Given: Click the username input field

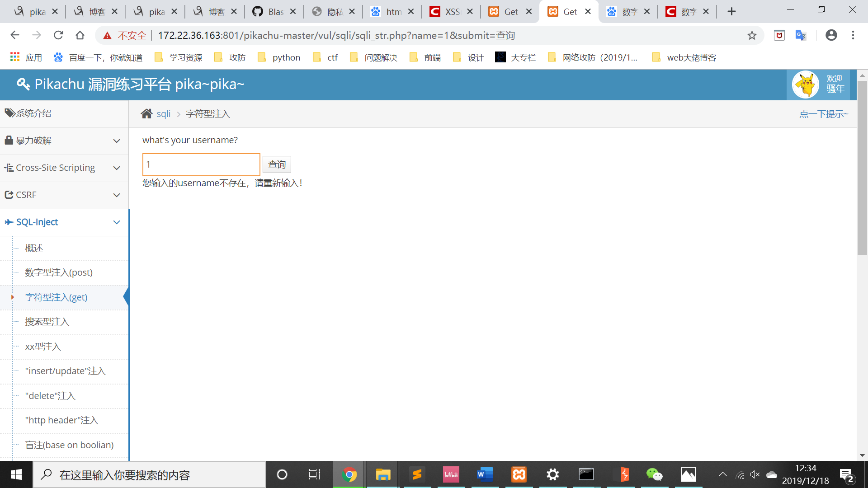Looking at the screenshot, I should pos(201,164).
